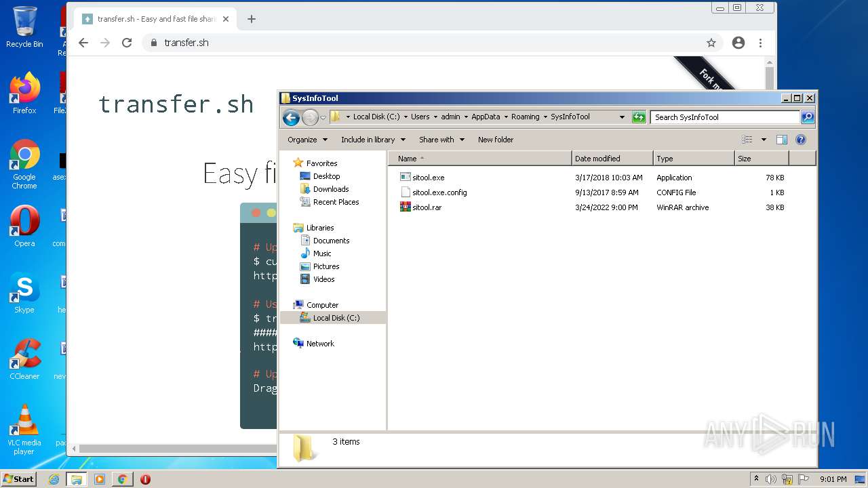Select Downloads under Favorites
The width and height of the screenshot is (868, 488).
tap(324, 189)
